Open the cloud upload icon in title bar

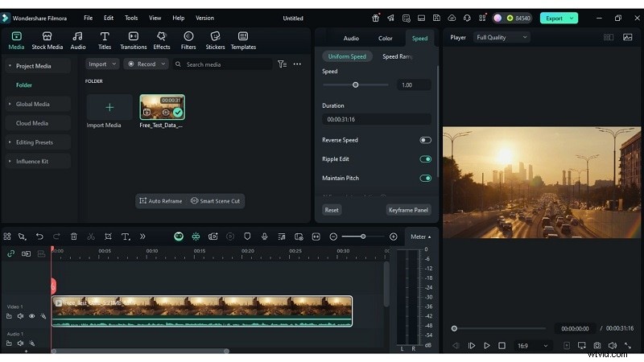point(452,18)
